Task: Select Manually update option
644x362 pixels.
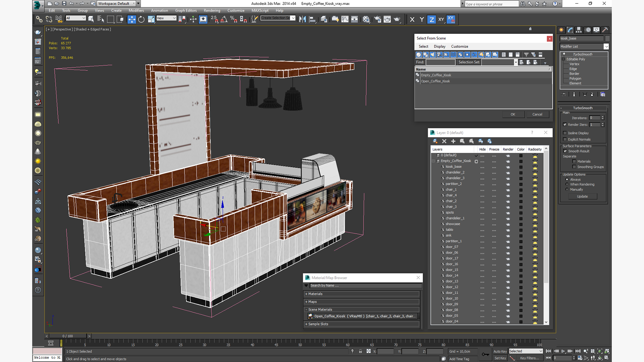Action: pos(567,189)
